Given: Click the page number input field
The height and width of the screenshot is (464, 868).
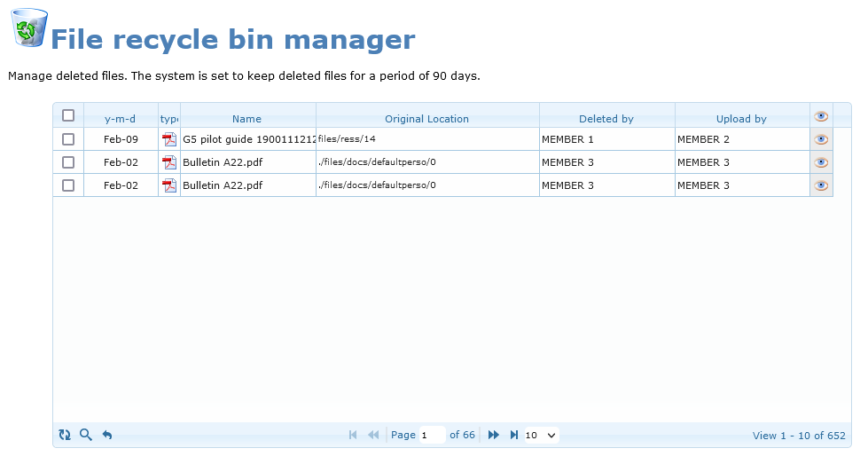Looking at the screenshot, I should [x=432, y=435].
